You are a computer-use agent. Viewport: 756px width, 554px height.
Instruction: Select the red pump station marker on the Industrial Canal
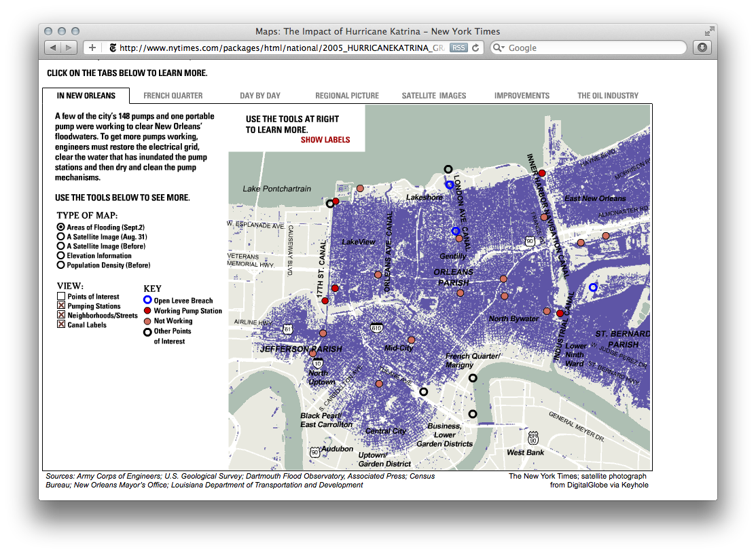point(560,313)
